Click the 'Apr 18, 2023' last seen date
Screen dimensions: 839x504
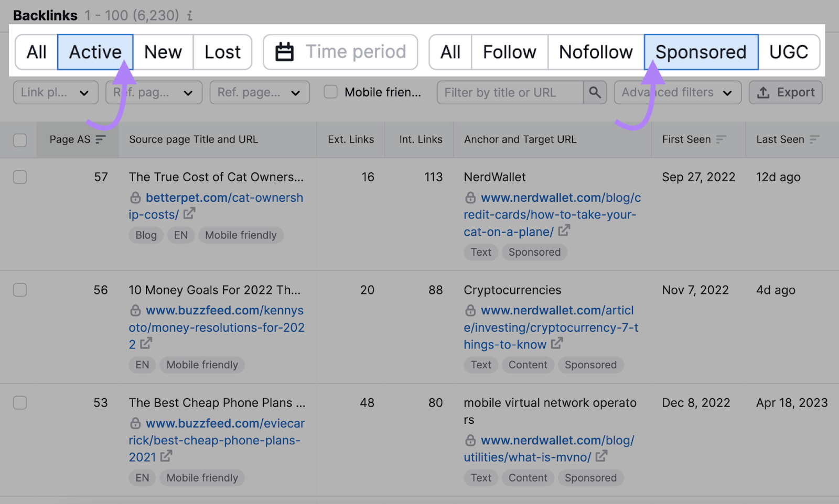point(792,402)
